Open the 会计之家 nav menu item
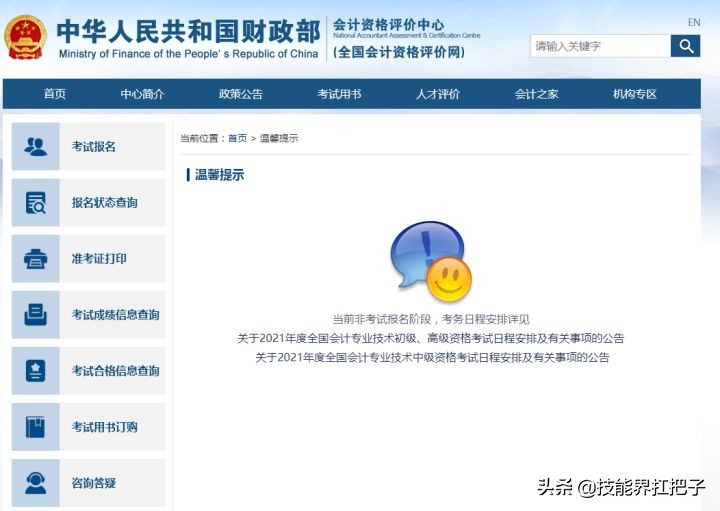 [536, 94]
